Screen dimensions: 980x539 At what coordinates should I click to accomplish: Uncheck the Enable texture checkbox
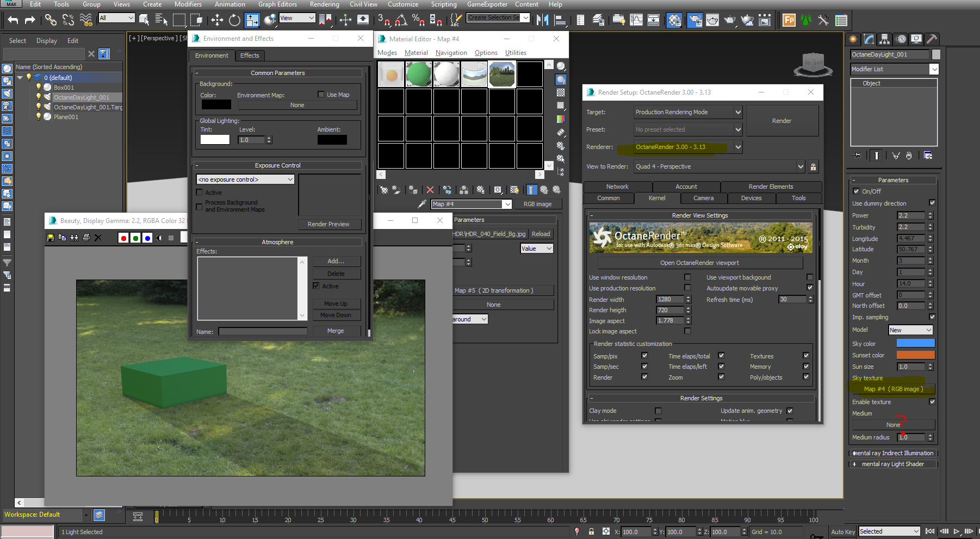coord(932,401)
